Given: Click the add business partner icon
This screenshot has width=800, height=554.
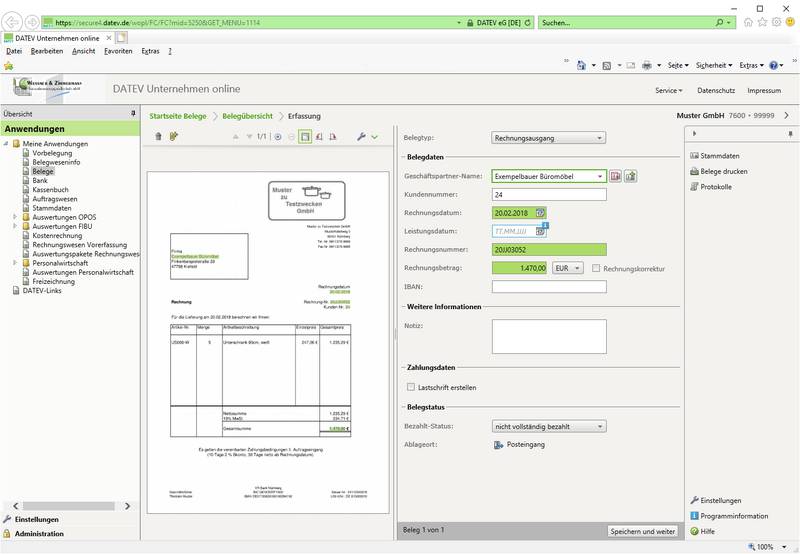Looking at the screenshot, I should click(631, 176).
